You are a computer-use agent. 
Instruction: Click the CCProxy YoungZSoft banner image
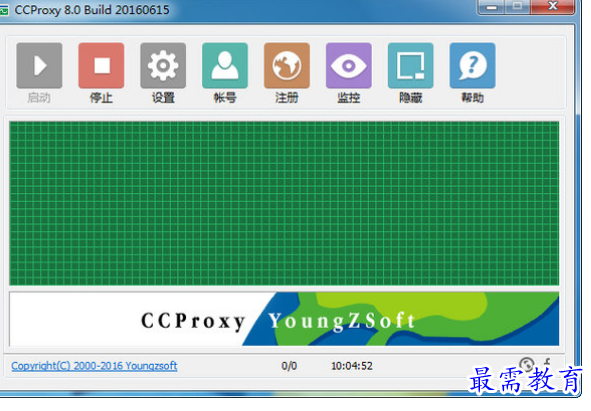click(284, 319)
